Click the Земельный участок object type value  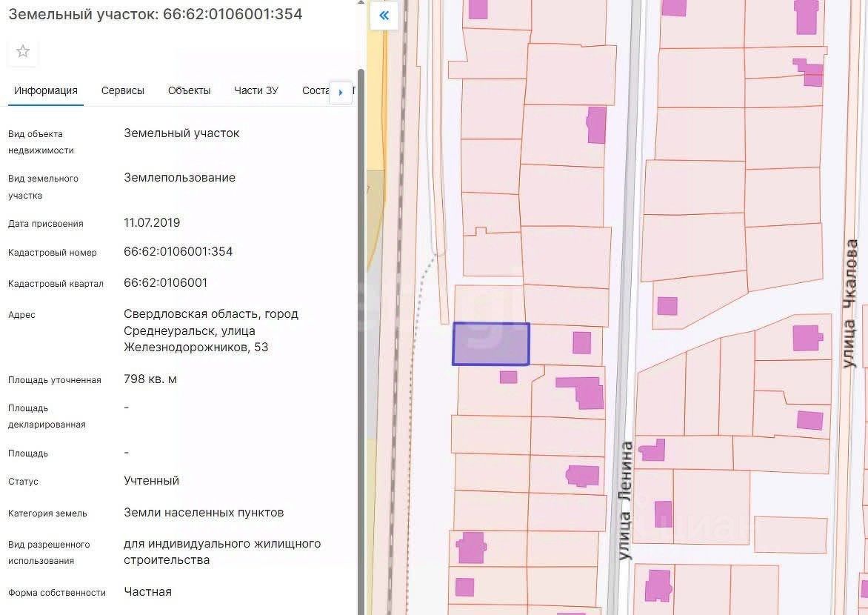[x=181, y=133]
